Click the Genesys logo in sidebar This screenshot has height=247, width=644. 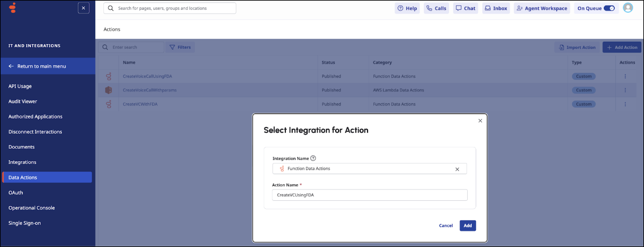coord(13,8)
